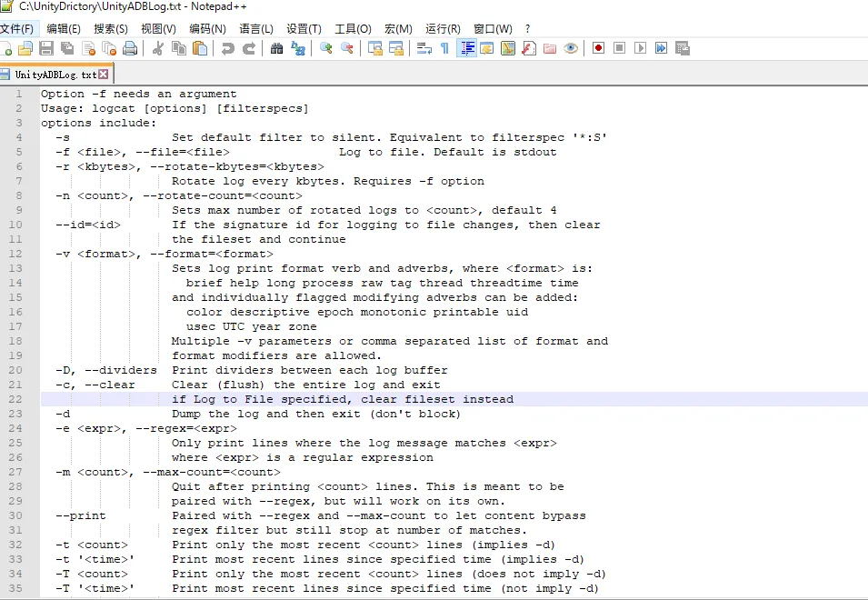
Task: Open the 窗口(W) menu
Action: [x=493, y=29]
